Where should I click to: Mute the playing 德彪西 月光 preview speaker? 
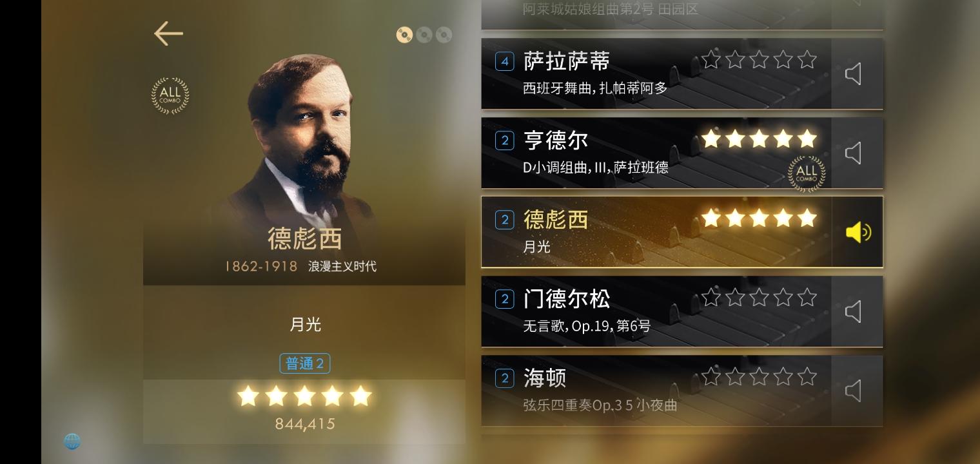point(858,232)
